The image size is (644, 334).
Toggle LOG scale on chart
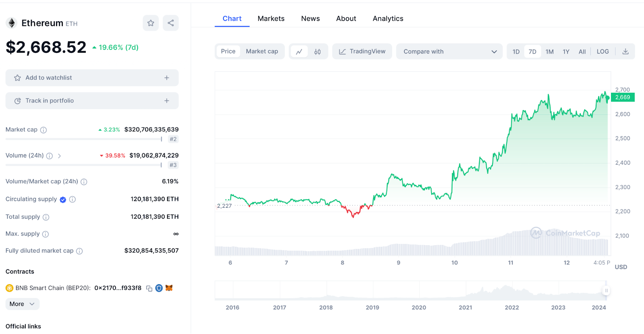point(603,51)
